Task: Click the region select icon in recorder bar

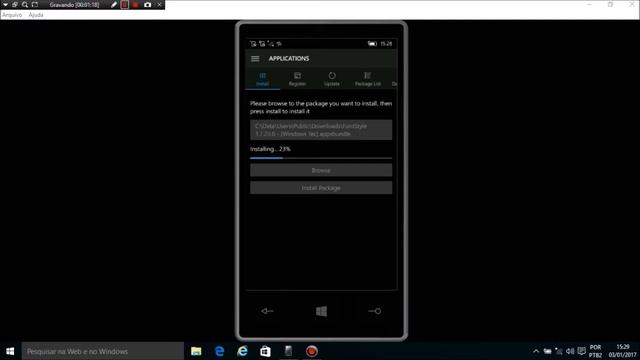Action: pos(35,4)
